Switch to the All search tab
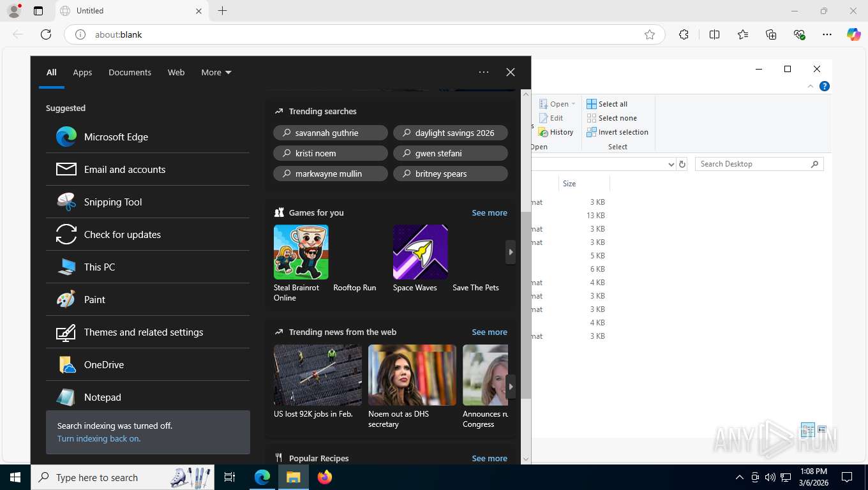868x490 pixels. [x=52, y=72]
